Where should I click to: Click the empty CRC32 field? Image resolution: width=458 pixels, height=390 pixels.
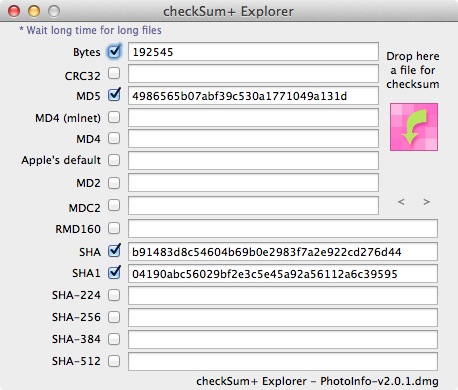253,73
